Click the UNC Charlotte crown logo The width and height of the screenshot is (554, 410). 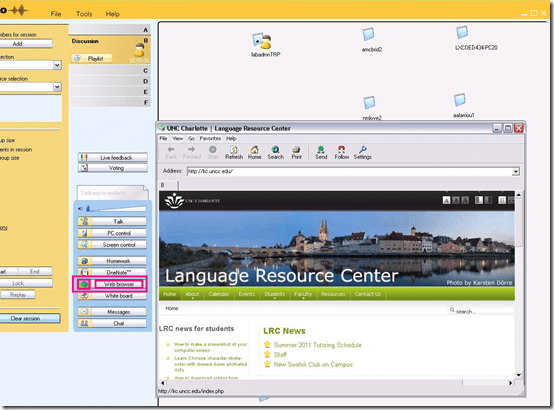(175, 201)
